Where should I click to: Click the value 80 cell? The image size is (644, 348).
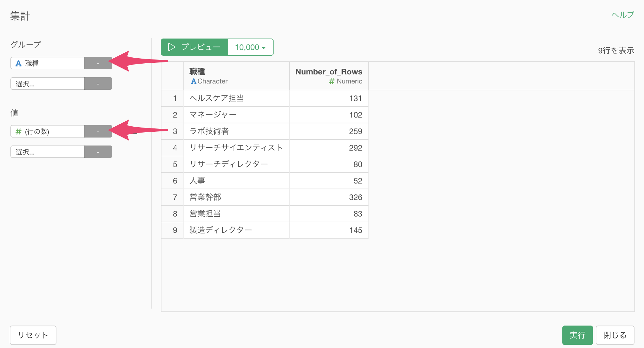coord(329,164)
